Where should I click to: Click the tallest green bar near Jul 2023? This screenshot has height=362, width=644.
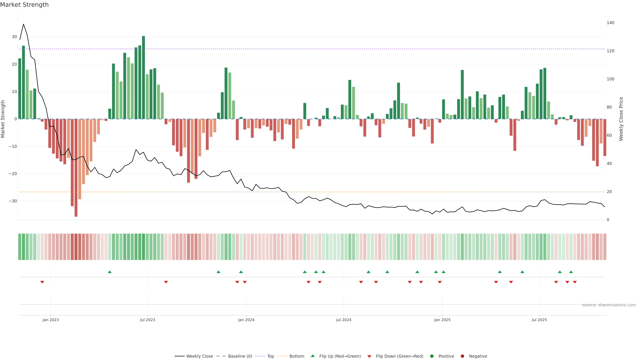(144, 77)
